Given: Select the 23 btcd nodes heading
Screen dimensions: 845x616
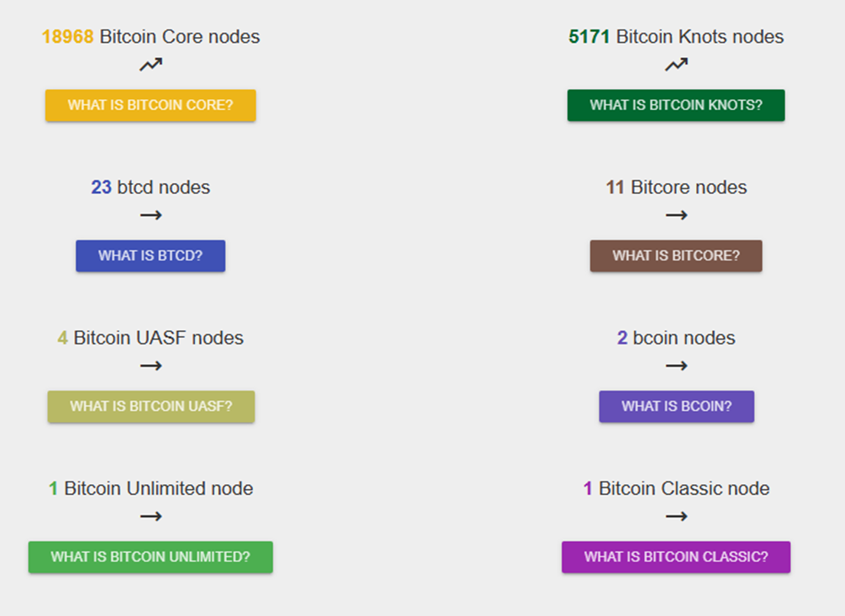Looking at the screenshot, I should 151,187.
